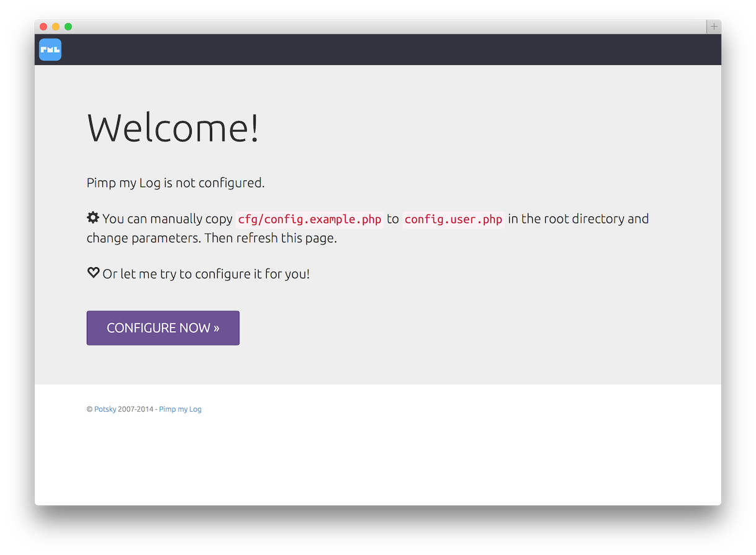Click the new tab plus button
Image resolution: width=756 pixels, height=555 pixels.
[x=714, y=27]
